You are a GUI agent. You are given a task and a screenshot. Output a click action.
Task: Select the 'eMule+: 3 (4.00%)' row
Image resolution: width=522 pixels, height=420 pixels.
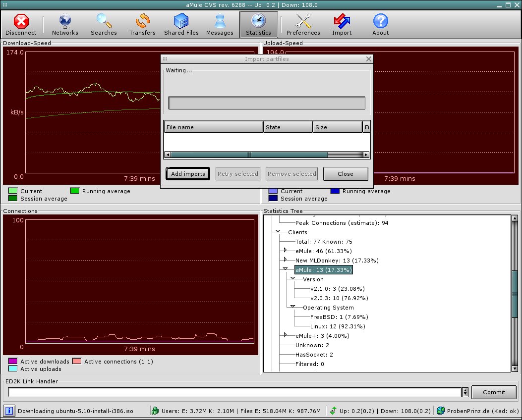(322, 336)
